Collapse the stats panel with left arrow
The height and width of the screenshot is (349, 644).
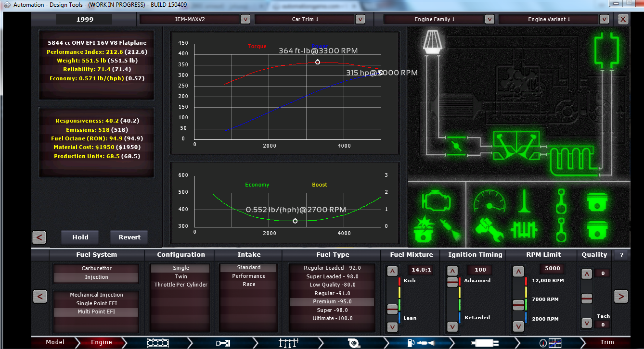[x=39, y=237]
